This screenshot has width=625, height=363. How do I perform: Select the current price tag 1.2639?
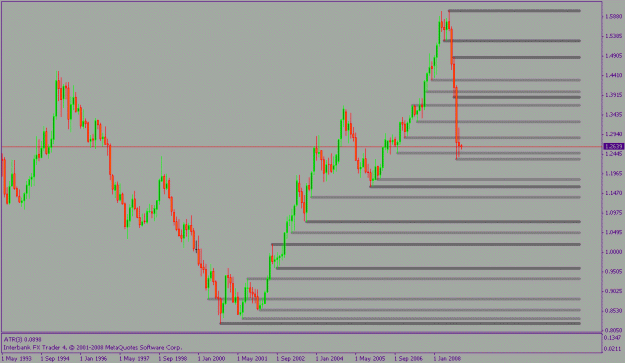(x=614, y=147)
